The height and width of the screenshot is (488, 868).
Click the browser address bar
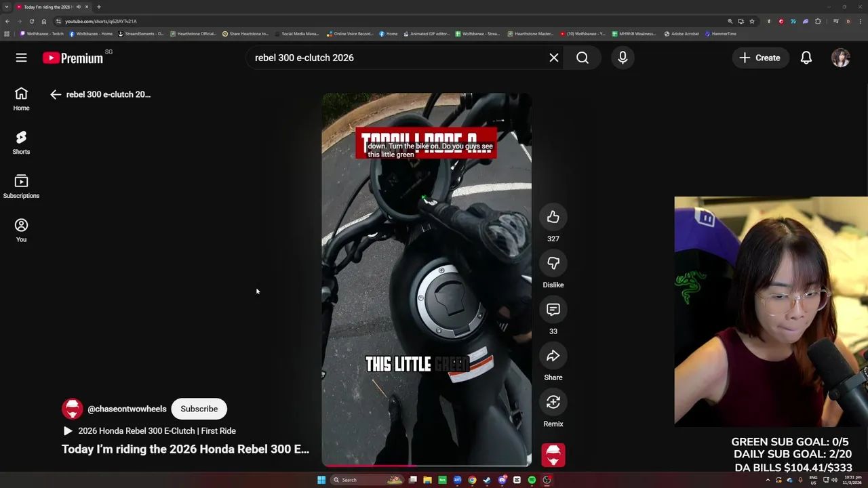(x=393, y=21)
